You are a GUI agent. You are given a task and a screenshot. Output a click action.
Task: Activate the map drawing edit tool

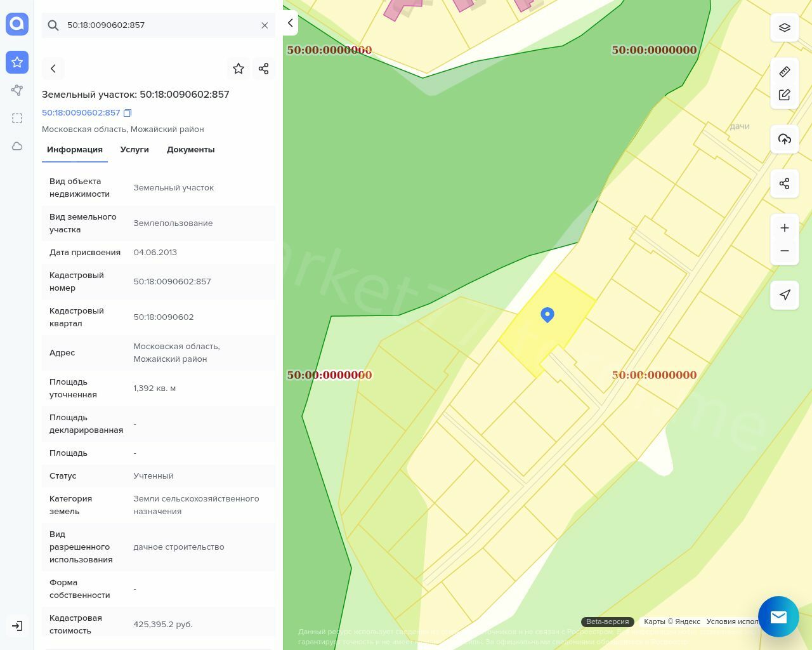[x=784, y=95]
